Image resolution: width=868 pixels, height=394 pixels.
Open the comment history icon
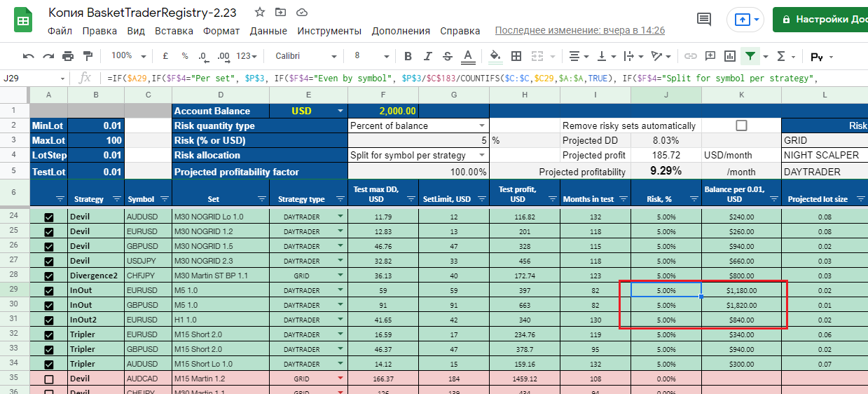(704, 20)
